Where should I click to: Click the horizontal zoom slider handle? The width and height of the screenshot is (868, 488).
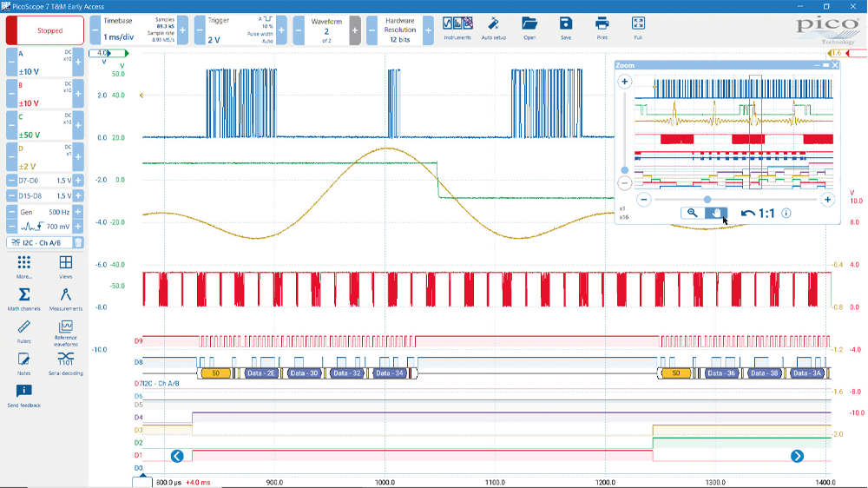707,200
